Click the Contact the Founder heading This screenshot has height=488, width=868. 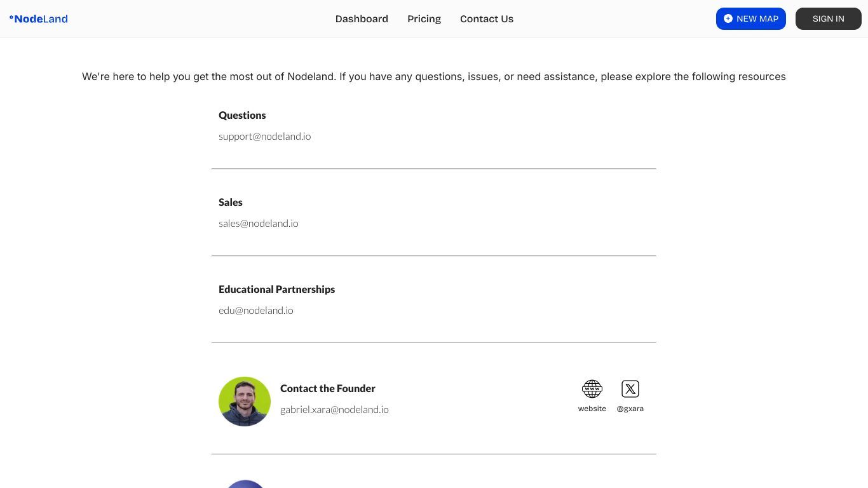pyautogui.click(x=328, y=388)
